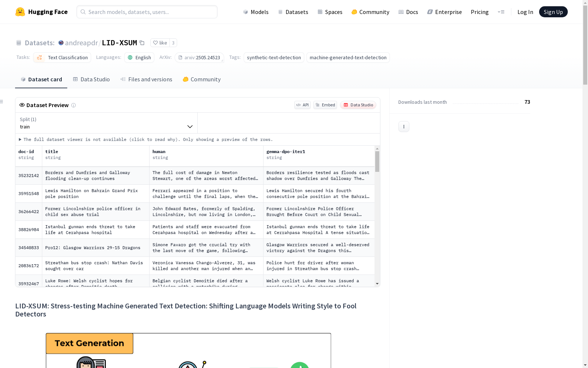Switch to the Files and versions tab
The width and height of the screenshot is (588, 368).
pyautogui.click(x=146, y=79)
